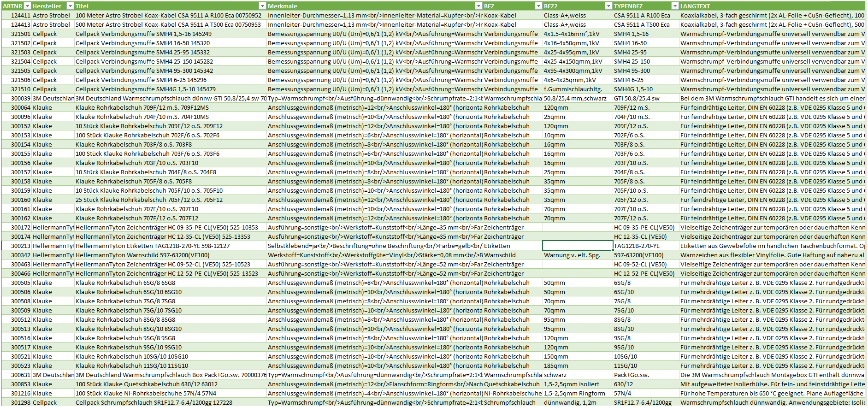Select ARTNR cell 124413
The image size is (868, 407).
coord(17,24)
